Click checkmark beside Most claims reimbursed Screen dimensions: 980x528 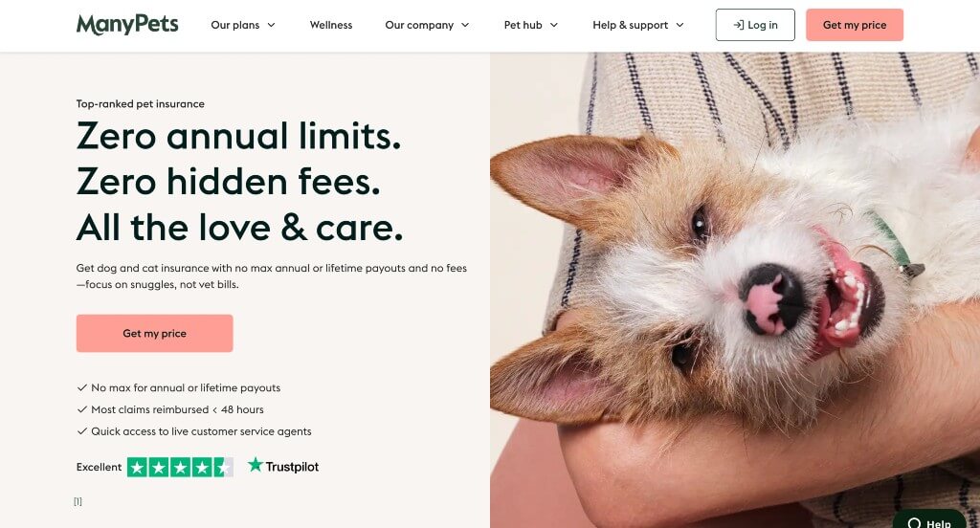click(82, 409)
